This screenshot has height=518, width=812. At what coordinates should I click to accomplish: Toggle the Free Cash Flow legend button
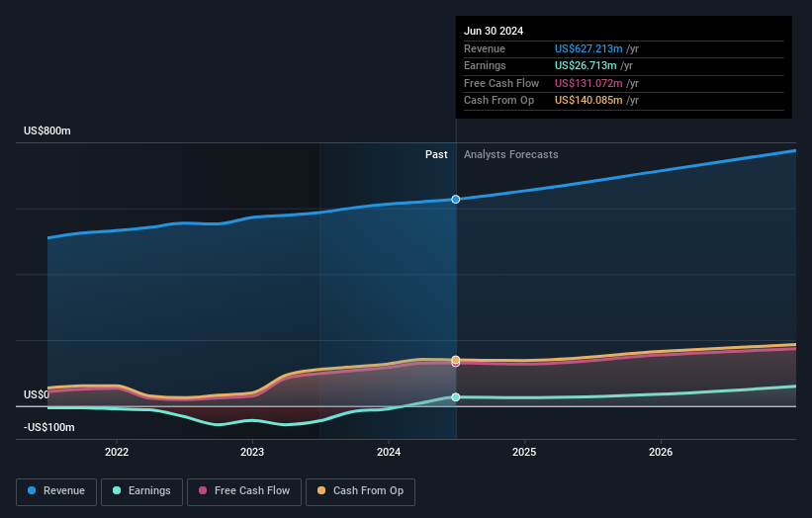point(244,491)
